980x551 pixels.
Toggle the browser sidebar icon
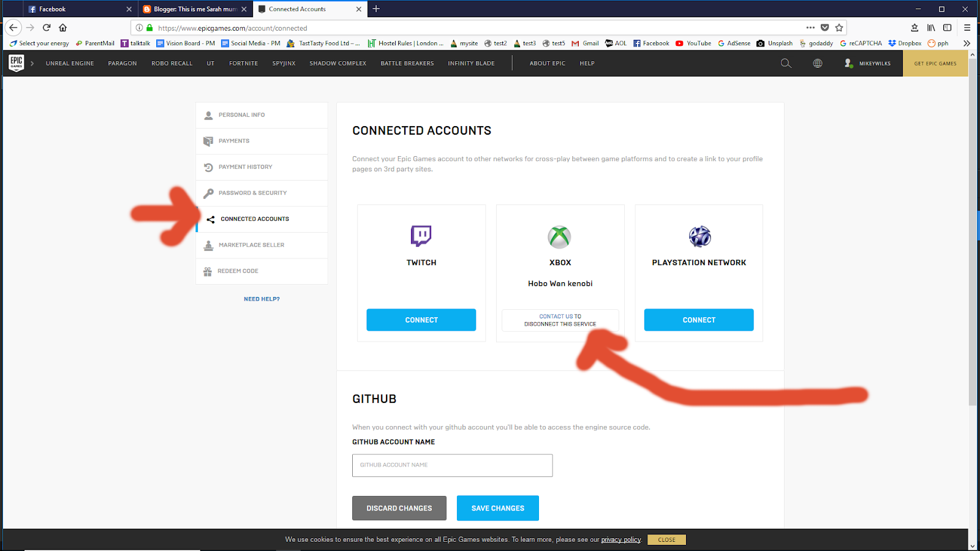click(x=948, y=28)
